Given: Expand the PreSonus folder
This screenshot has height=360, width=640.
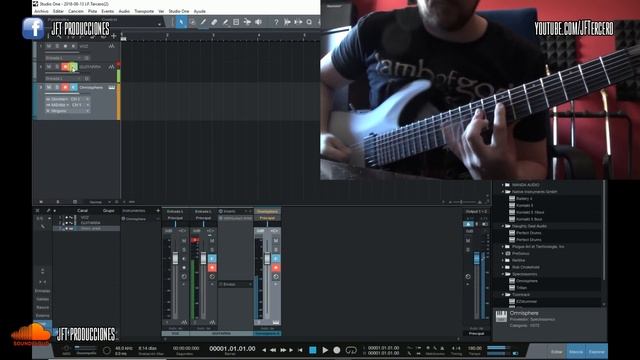Looking at the screenshot, I should pos(503,253).
